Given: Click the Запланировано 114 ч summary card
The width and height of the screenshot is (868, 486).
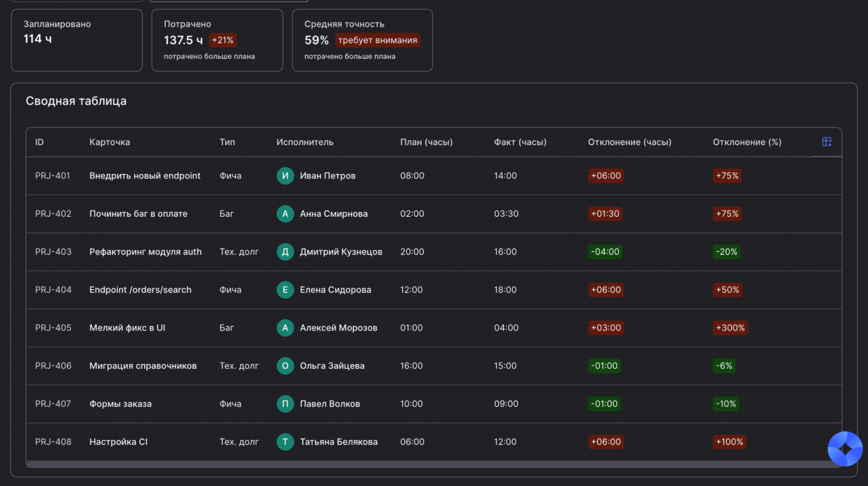Looking at the screenshot, I should click(77, 40).
